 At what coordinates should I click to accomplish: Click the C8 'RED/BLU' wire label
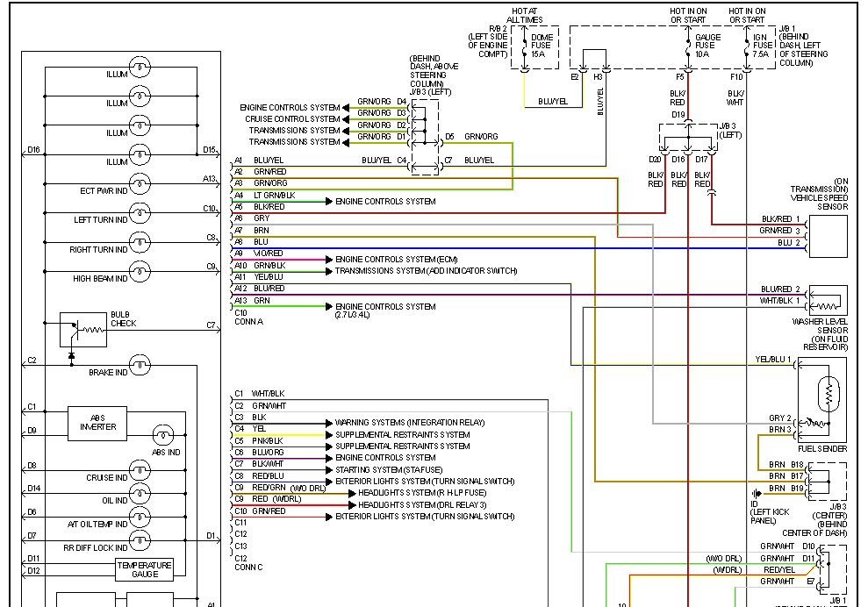pyautogui.click(x=268, y=475)
